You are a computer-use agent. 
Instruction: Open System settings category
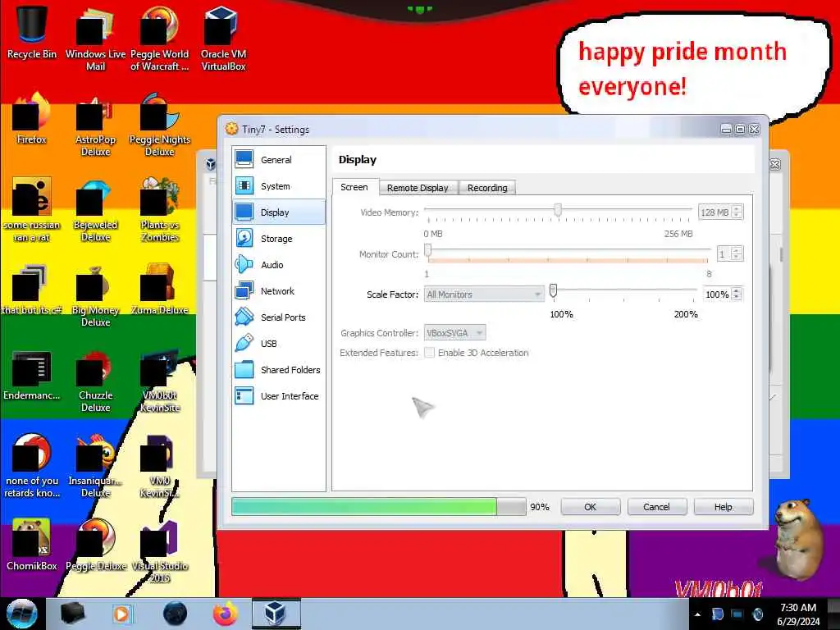pos(279,186)
